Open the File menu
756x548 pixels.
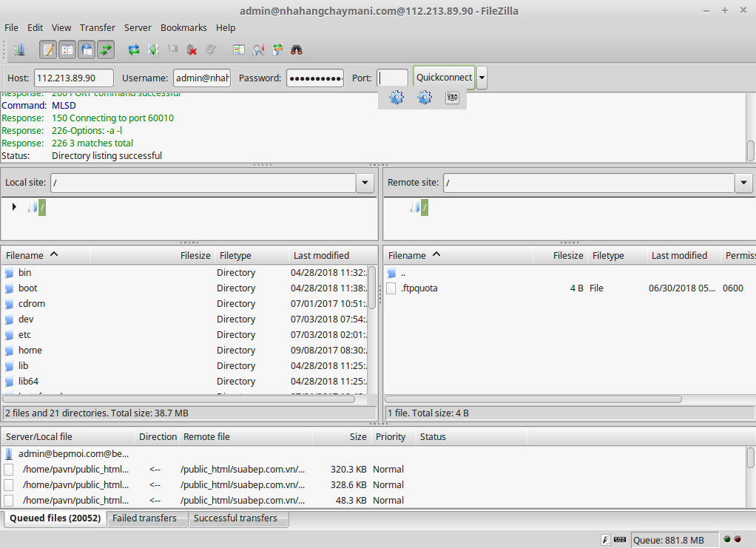click(x=11, y=28)
